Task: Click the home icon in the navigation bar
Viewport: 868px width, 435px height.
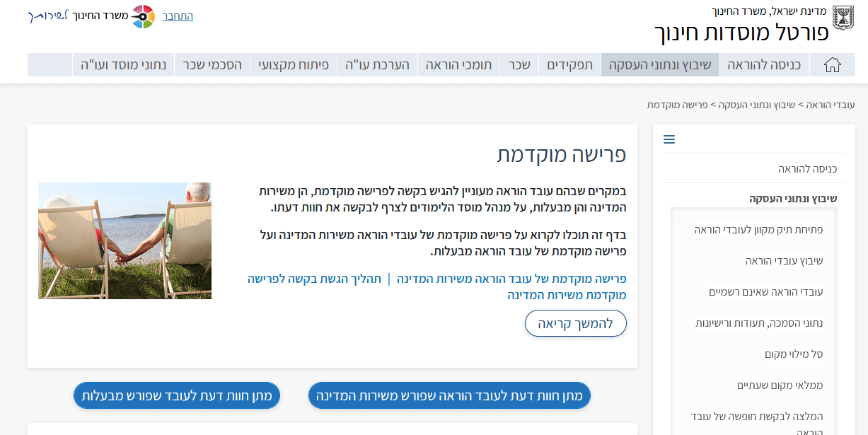Action: point(833,64)
